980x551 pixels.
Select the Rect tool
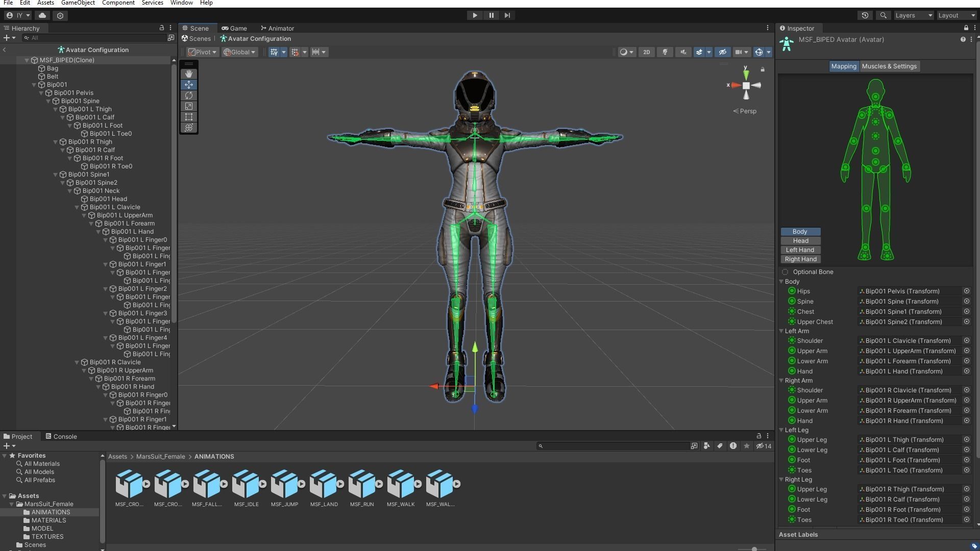[x=189, y=117]
